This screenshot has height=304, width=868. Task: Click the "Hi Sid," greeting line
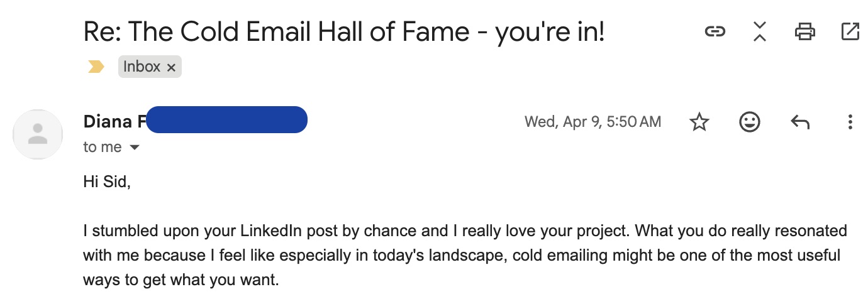click(x=106, y=182)
